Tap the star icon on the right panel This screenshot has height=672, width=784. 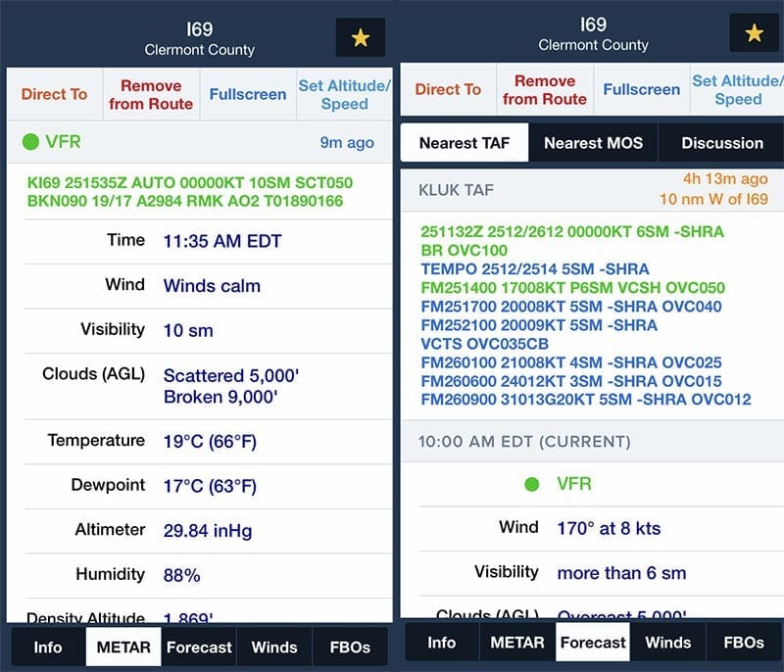pyautogui.click(x=753, y=34)
